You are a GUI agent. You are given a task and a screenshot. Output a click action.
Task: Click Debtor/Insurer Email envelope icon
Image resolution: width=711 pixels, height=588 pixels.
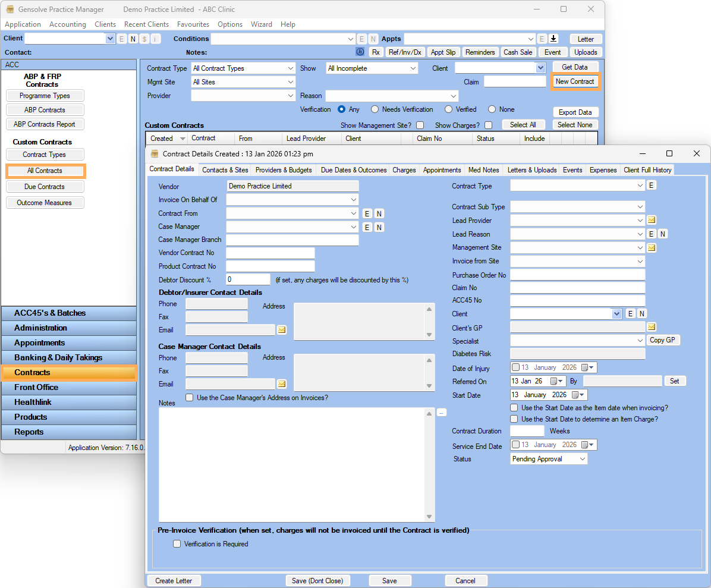pyautogui.click(x=282, y=330)
